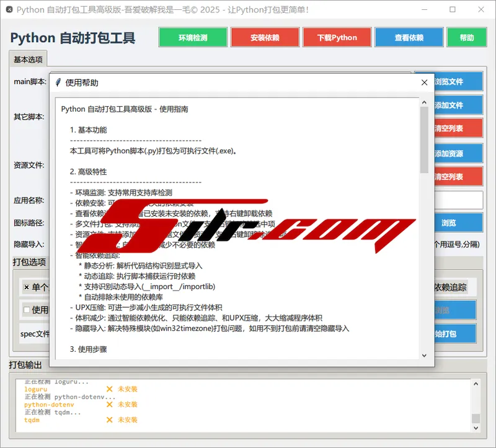Click 清空列表 in the 其它脚本 row

pos(459,128)
